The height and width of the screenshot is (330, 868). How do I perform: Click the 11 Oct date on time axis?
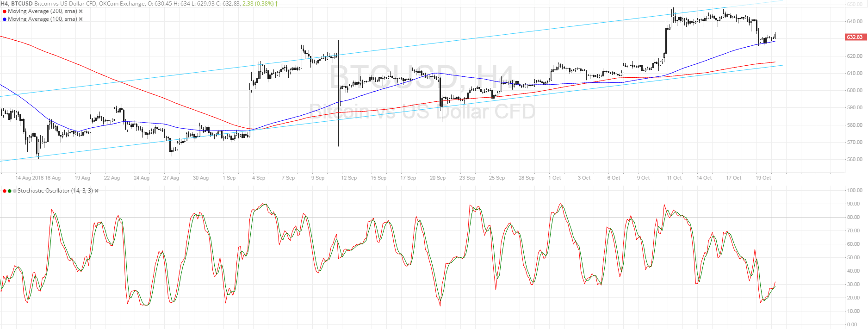click(x=674, y=178)
